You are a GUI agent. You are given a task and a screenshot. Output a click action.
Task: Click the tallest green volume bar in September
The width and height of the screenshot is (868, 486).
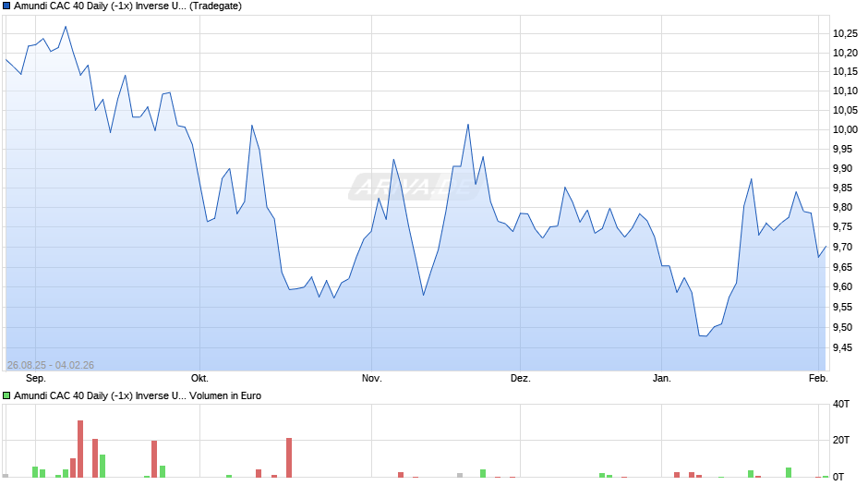coord(102,466)
